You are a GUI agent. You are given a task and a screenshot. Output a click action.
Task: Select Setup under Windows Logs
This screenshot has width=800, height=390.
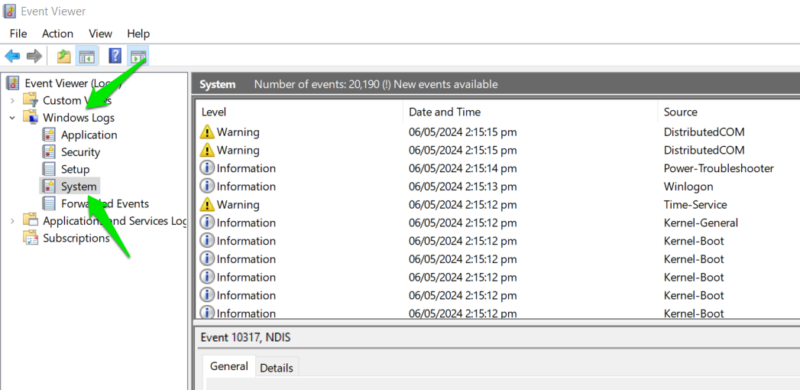pos(76,169)
